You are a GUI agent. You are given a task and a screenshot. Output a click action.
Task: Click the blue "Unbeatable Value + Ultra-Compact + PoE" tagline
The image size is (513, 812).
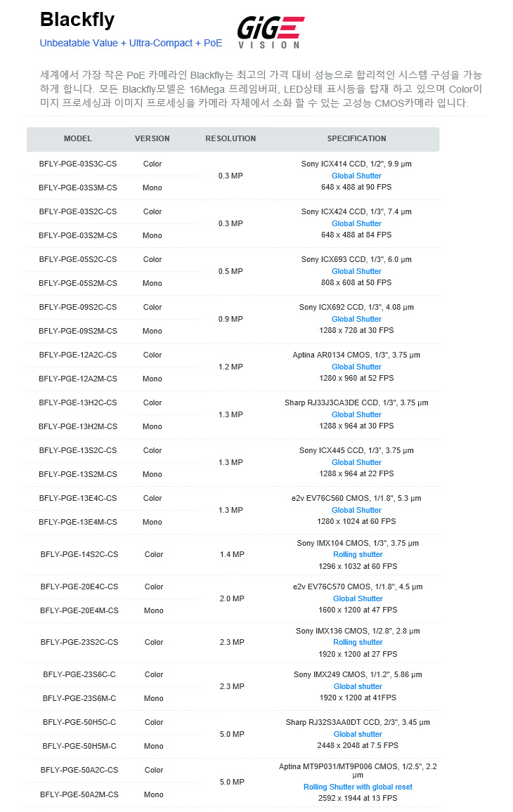pos(131,43)
